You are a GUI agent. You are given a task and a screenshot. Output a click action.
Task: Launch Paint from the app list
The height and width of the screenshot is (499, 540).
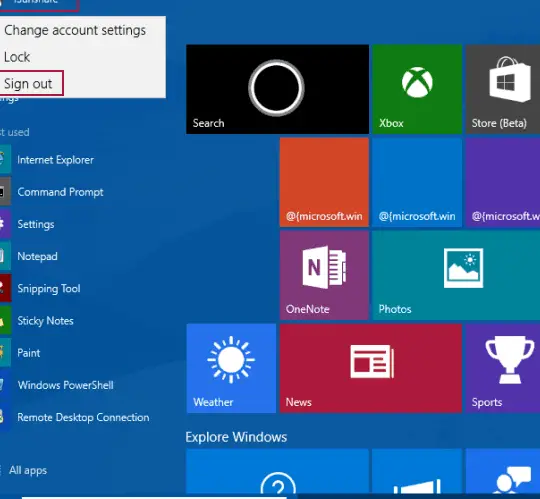click(29, 353)
